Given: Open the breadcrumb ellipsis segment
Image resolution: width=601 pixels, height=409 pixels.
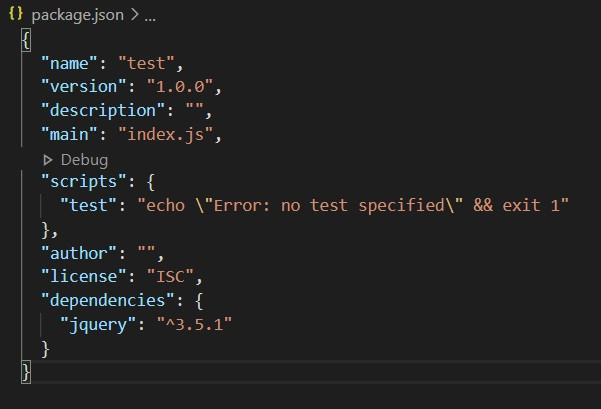Looking at the screenshot, I should 150,18.
